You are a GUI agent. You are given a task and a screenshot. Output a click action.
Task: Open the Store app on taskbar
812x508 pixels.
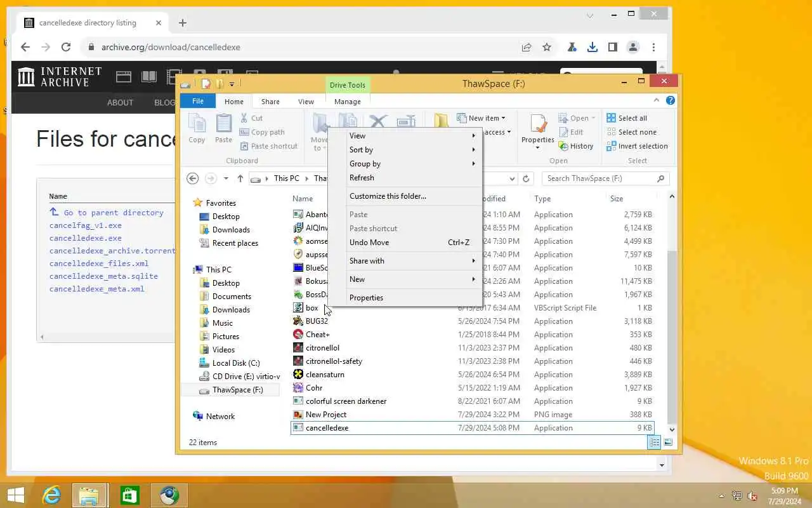click(x=130, y=495)
